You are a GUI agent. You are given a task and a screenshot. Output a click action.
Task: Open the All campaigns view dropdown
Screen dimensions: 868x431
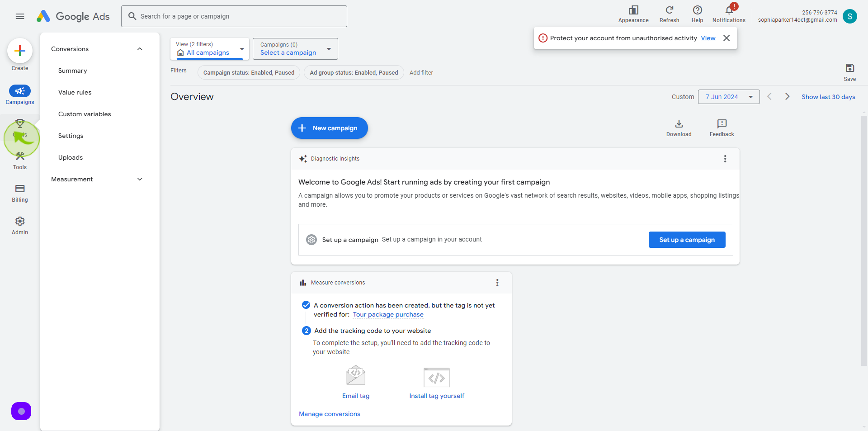tap(210, 49)
